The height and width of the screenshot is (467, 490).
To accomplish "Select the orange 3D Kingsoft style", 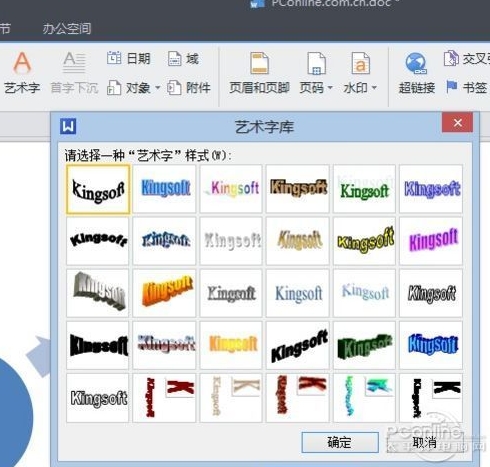I will coord(164,293).
